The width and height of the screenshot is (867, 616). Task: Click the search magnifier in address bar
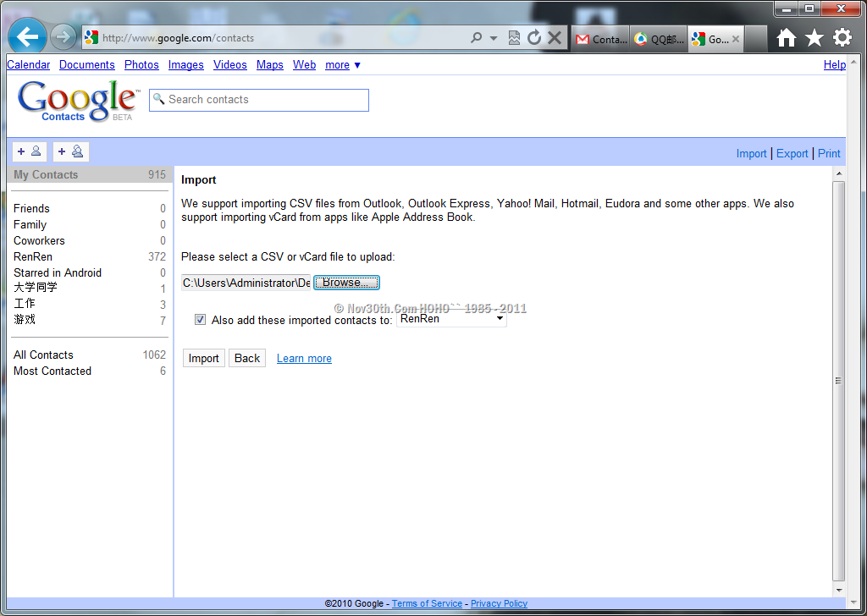tap(476, 37)
